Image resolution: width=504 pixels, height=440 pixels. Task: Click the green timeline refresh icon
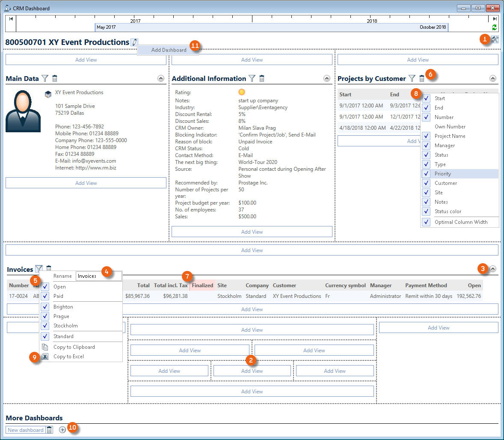click(x=495, y=27)
